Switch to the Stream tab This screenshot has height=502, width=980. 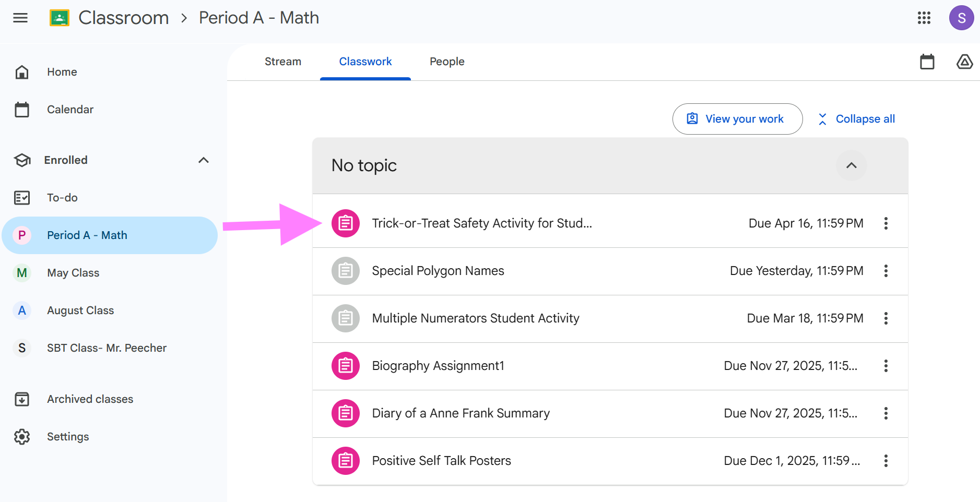point(282,62)
